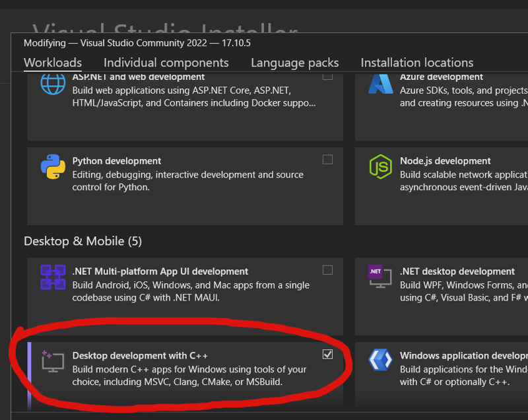The height and width of the screenshot is (420, 528).
Task: Click the Desktop development with C++ title
Action: (x=140, y=356)
